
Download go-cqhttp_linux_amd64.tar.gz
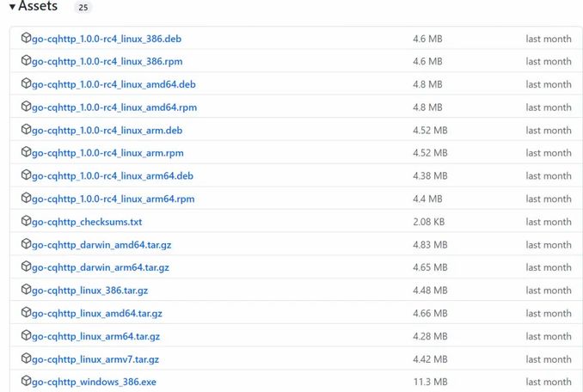pos(96,313)
